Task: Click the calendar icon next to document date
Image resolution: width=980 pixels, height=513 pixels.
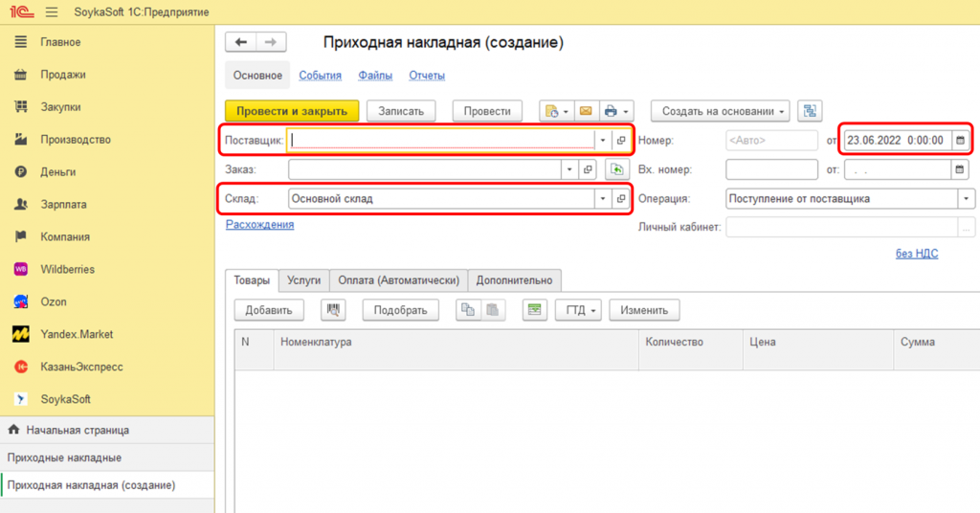Action: click(960, 141)
